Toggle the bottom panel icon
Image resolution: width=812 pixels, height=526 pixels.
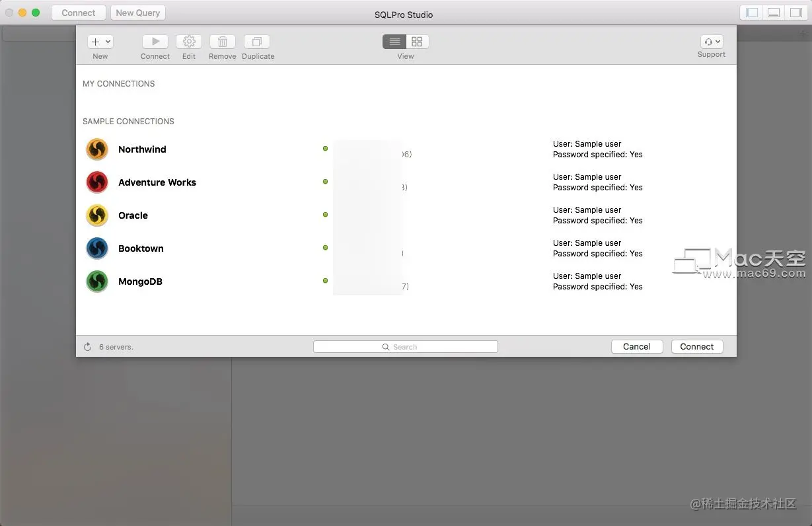coord(774,13)
